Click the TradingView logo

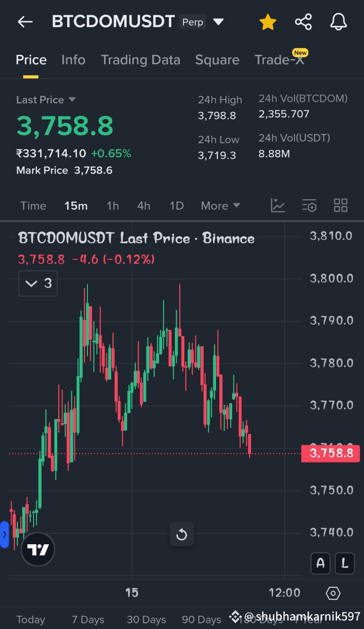click(38, 549)
